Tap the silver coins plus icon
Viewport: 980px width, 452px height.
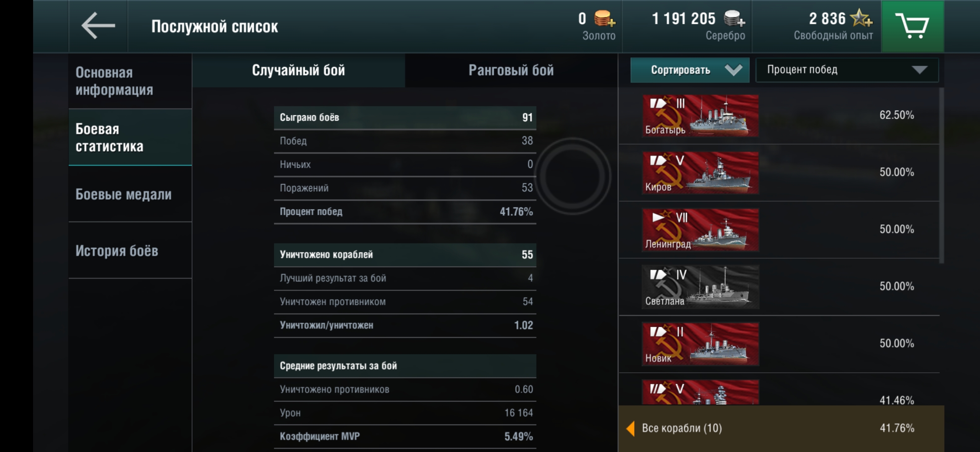click(x=734, y=19)
